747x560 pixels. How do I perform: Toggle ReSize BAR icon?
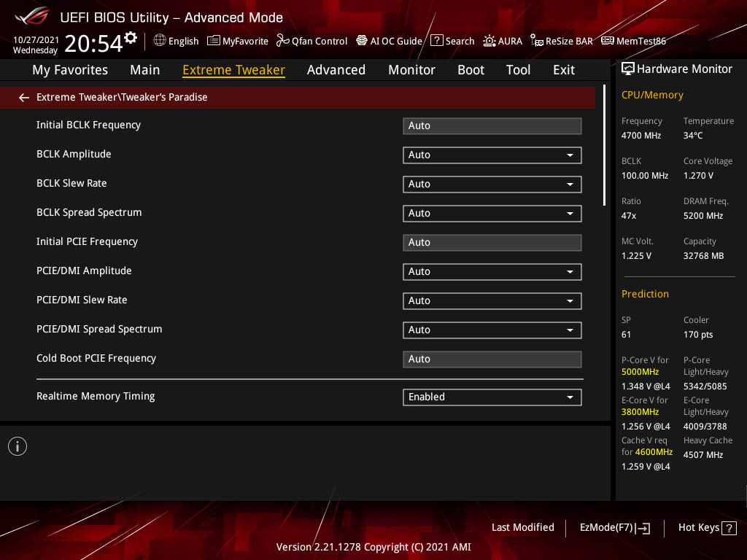click(537, 41)
